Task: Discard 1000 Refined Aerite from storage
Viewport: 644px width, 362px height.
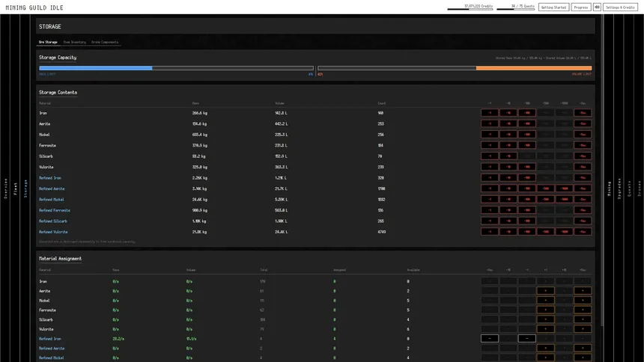Action: pyautogui.click(x=565, y=188)
